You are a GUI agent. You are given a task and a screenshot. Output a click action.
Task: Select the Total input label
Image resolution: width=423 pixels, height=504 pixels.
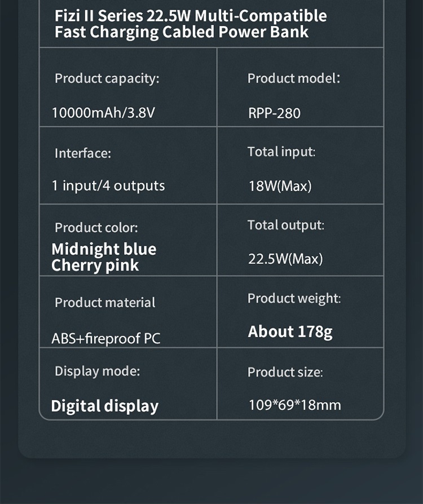281,152
